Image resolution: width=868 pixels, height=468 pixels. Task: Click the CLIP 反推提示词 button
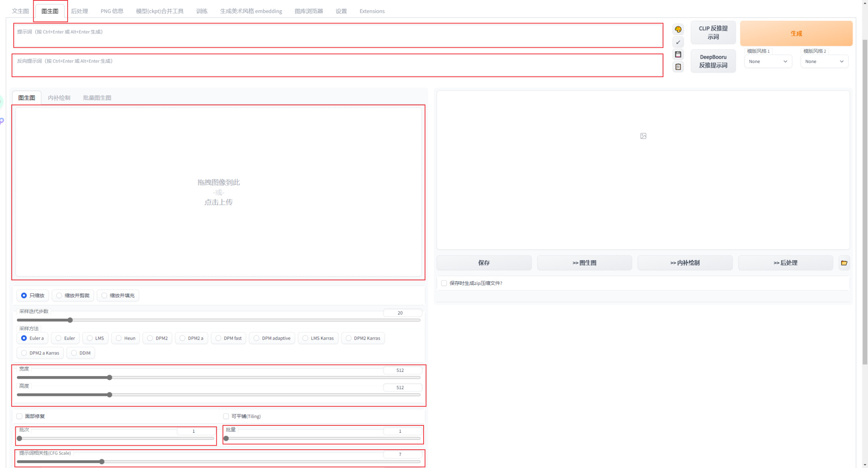(713, 32)
